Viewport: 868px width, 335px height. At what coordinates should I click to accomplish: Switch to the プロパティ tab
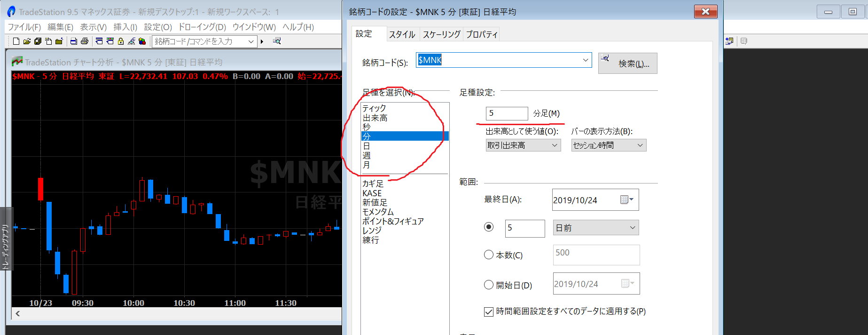tap(482, 34)
